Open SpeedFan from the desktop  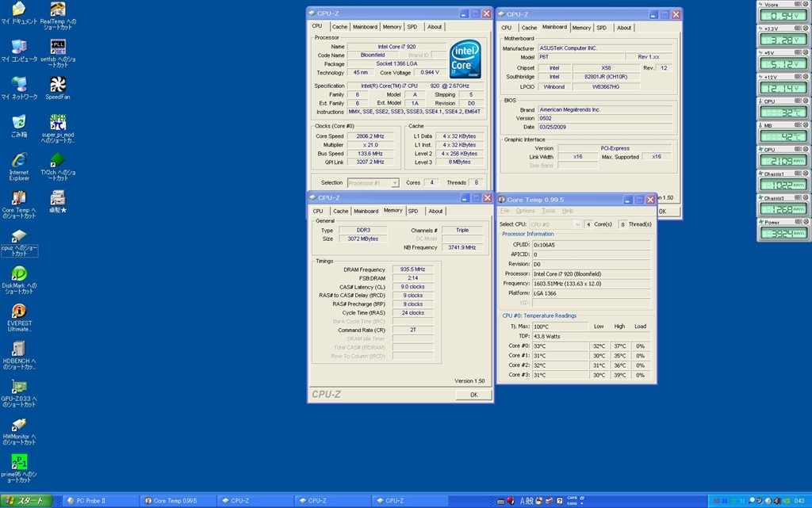[x=57, y=88]
